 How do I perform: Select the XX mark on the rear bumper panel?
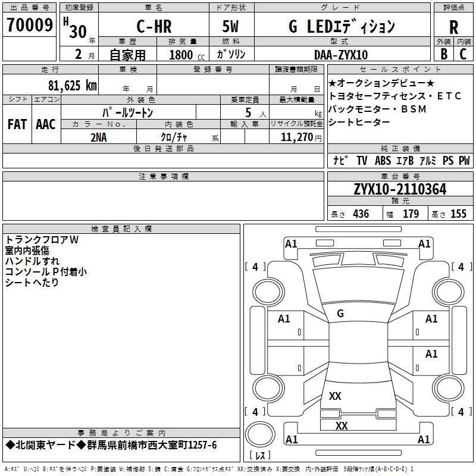point(341,425)
